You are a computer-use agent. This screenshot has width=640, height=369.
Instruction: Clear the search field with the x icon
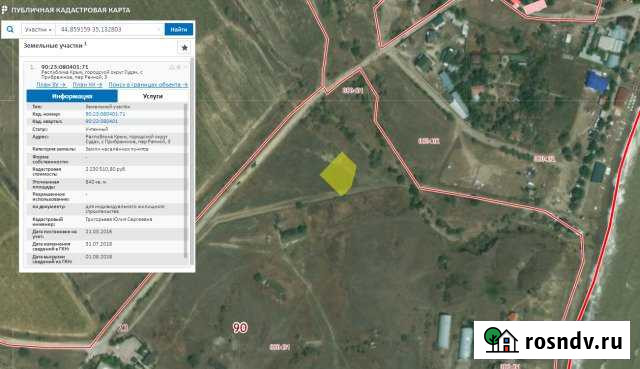click(160, 29)
